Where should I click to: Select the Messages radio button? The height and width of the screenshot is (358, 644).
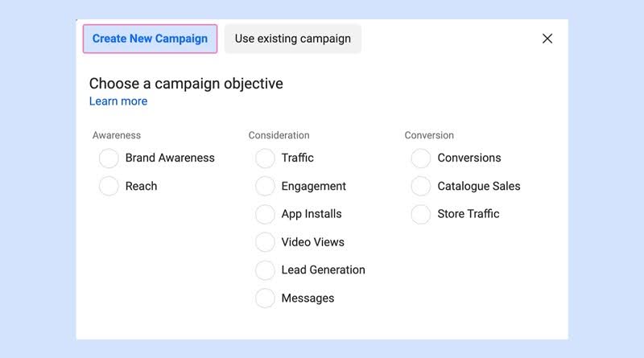(265, 298)
